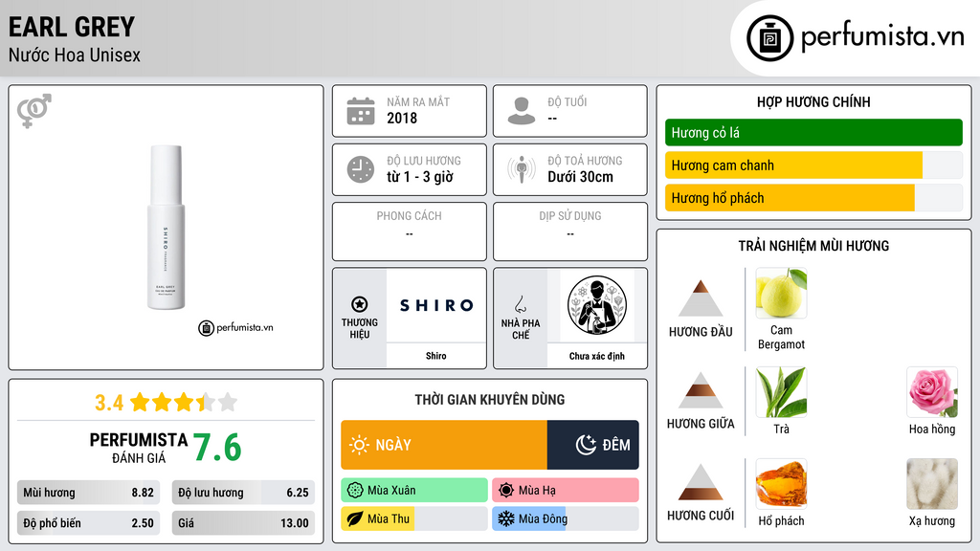Click the Chưa xác định perfumer label
The height and width of the screenshot is (551, 980).
(597, 356)
